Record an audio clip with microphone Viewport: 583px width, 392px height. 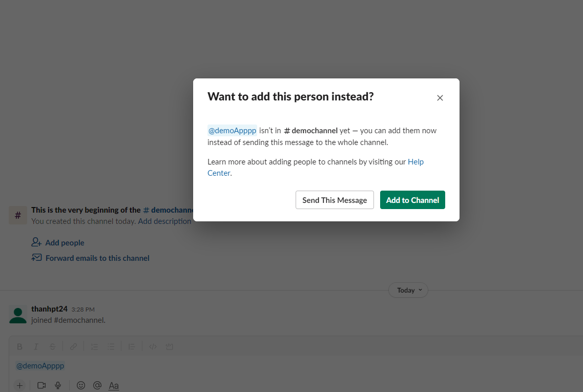click(x=58, y=385)
